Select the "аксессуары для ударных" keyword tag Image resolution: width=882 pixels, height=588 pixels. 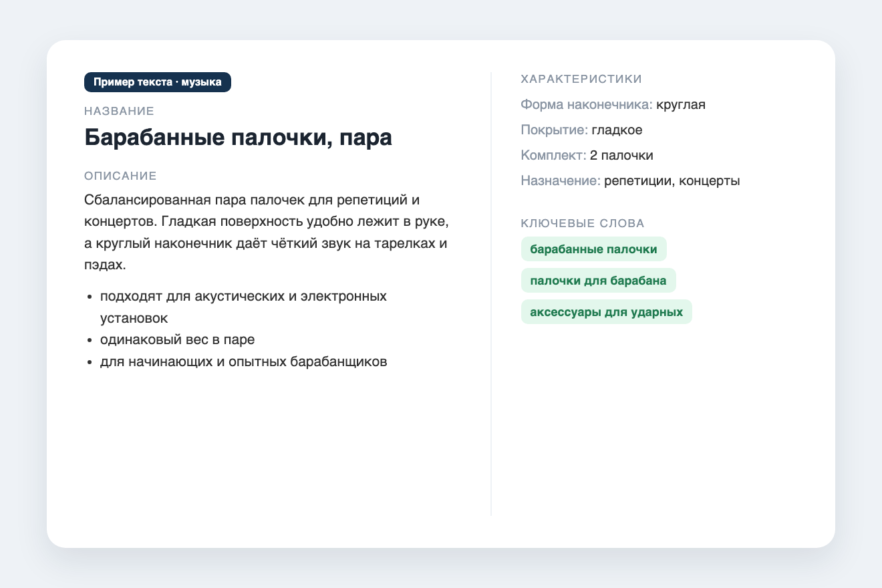[607, 312]
